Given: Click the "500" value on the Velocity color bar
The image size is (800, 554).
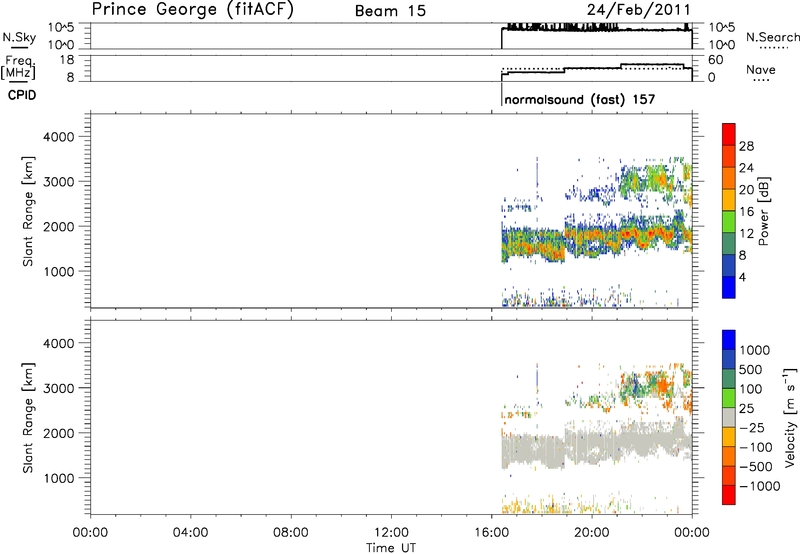Looking at the screenshot, I should (751, 370).
